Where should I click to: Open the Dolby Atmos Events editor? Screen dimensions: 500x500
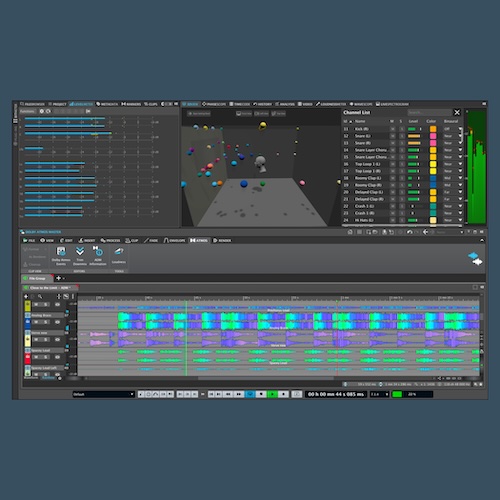point(61,256)
